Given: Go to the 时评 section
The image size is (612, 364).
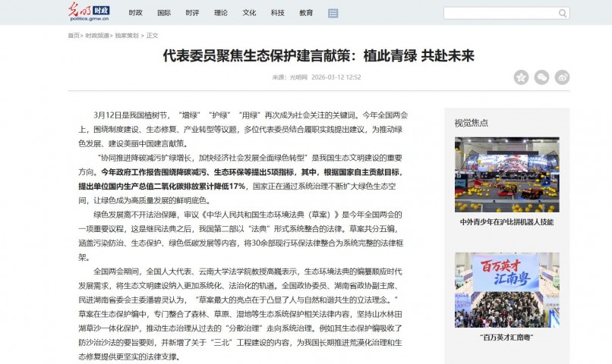Looking at the screenshot, I should point(192,13).
